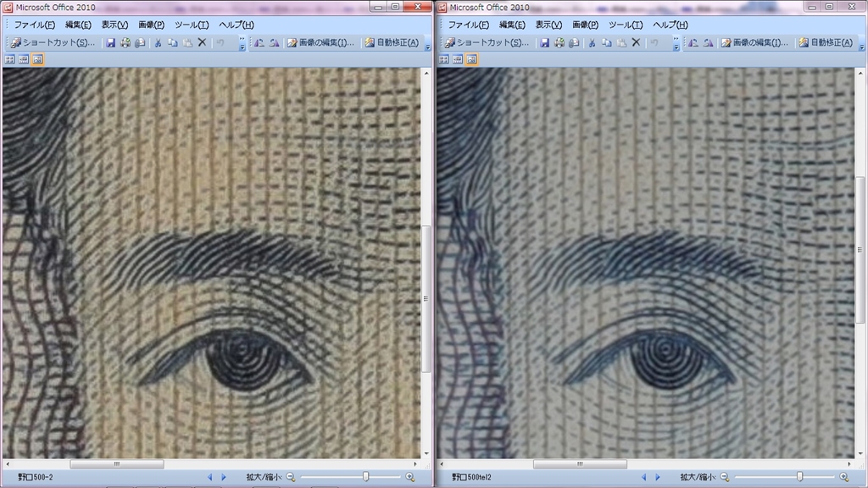
Task: Expand formatting toolbar options at right window edge
Action: [x=861, y=43]
